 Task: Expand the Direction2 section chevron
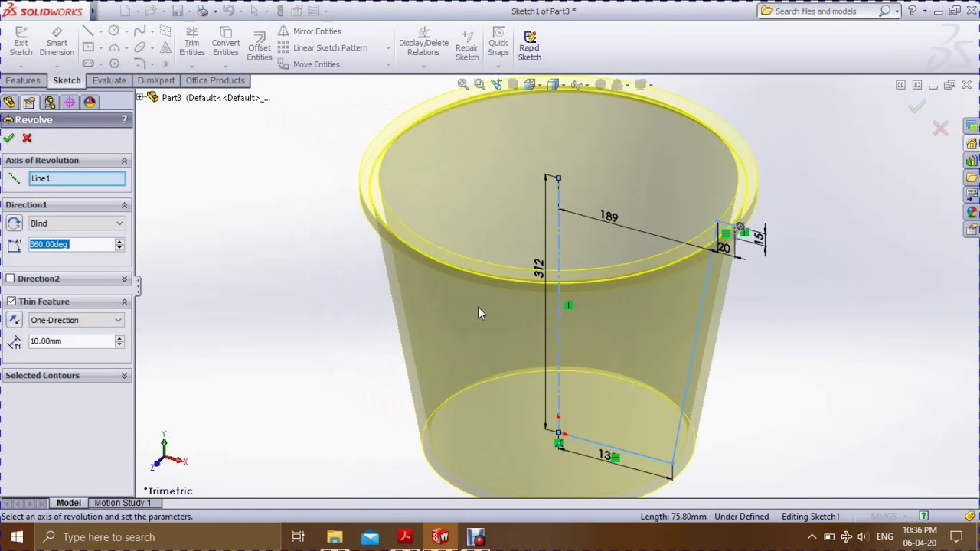coord(124,279)
